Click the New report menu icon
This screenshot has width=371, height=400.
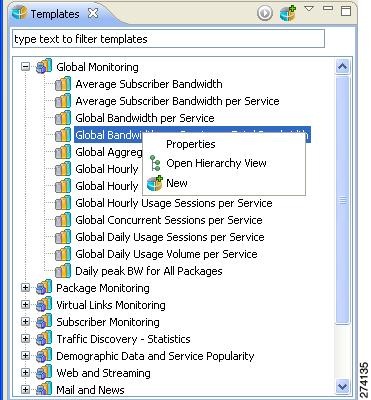155,183
